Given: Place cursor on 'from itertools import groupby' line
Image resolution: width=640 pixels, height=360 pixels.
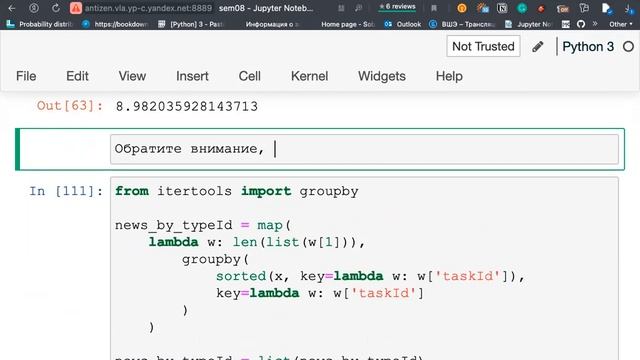Looking at the screenshot, I should 237,191.
